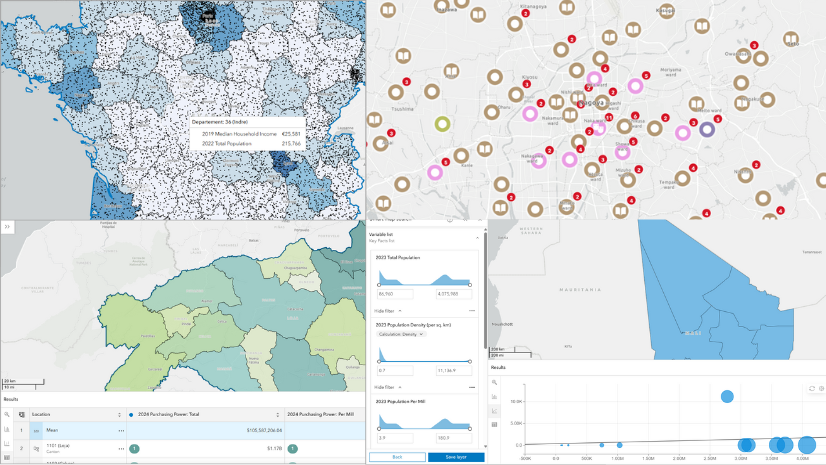Click the Mean row statistic icon
The width and height of the screenshot is (826, 465).
(36, 431)
